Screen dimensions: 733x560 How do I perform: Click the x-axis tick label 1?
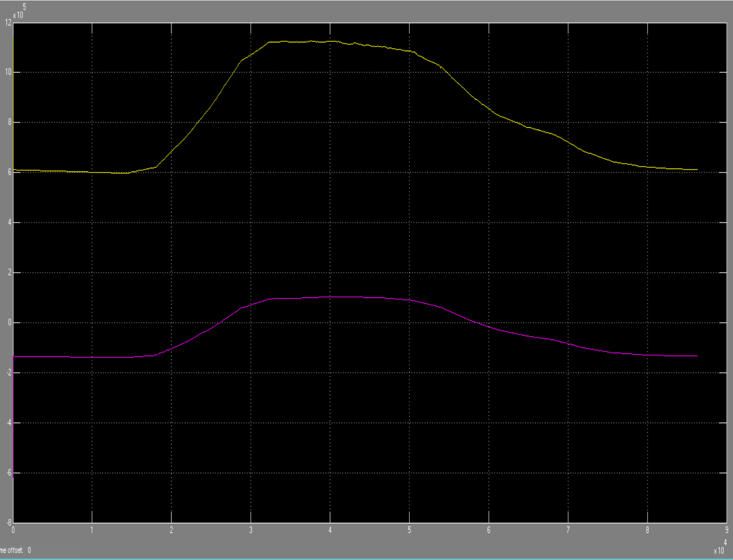click(92, 529)
